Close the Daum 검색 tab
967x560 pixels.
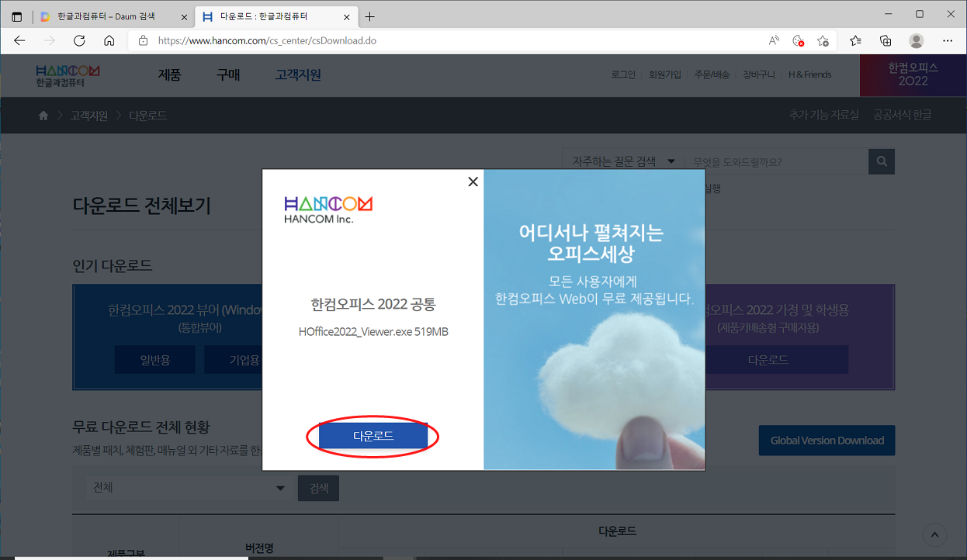click(184, 16)
